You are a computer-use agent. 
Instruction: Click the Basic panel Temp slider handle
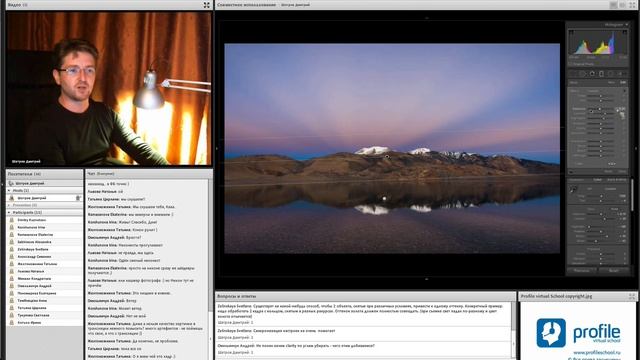602,196
